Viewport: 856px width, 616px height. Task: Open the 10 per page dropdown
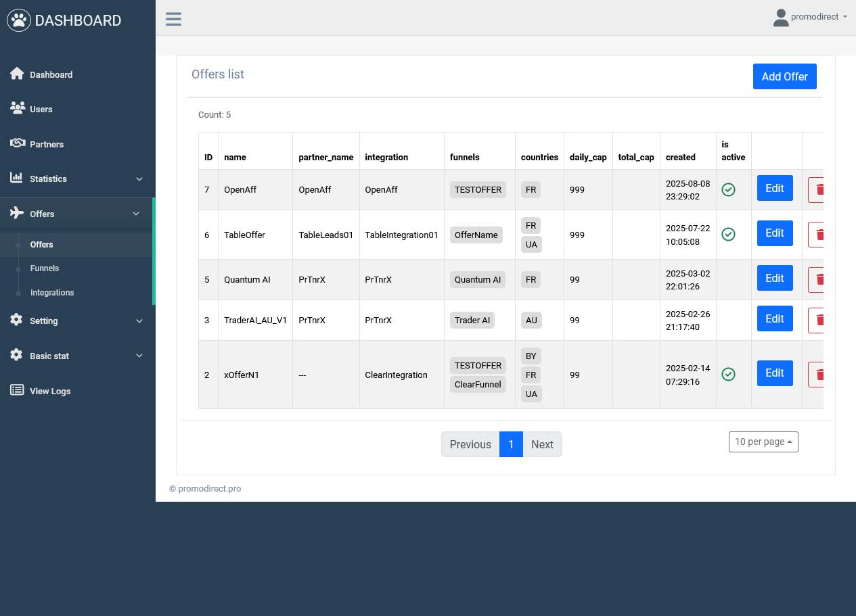pyautogui.click(x=763, y=442)
